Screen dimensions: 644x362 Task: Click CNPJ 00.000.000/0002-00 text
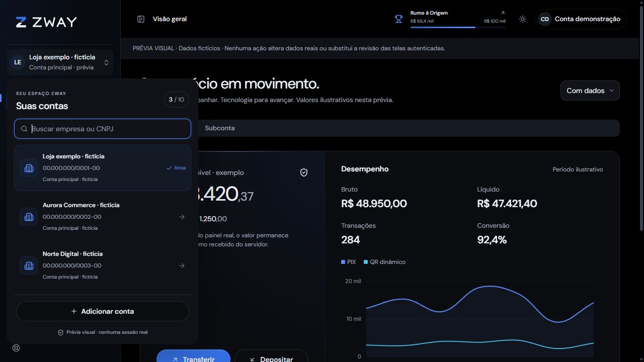tap(72, 217)
